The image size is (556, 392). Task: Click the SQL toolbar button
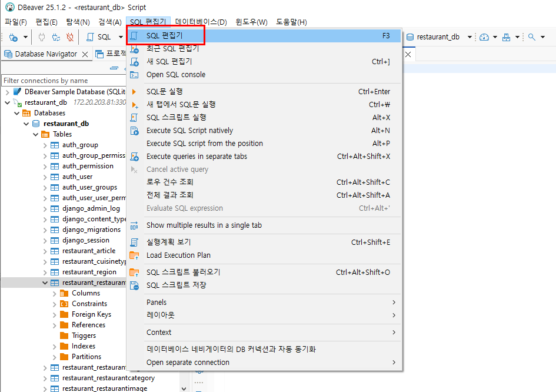(99, 37)
